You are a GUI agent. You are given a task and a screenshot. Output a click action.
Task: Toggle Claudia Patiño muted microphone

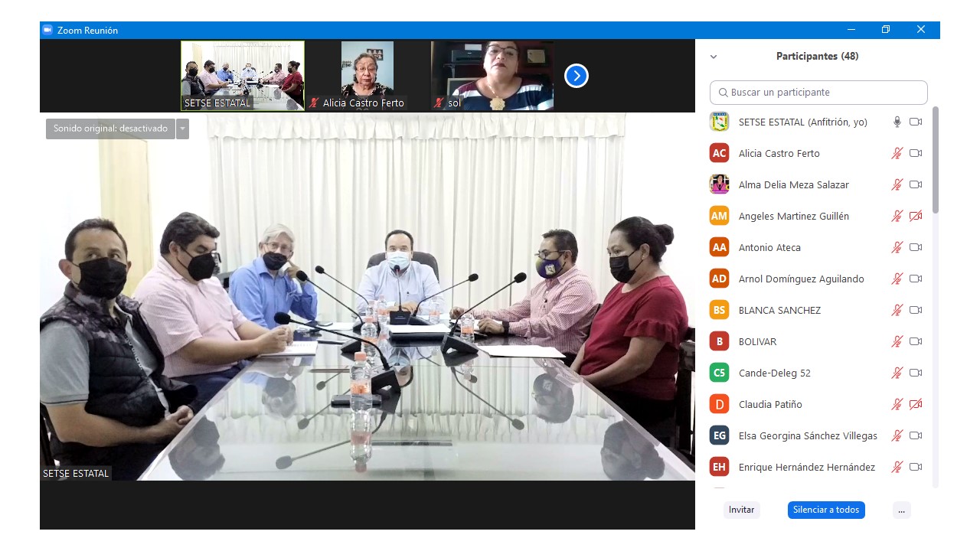[x=897, y=404]
